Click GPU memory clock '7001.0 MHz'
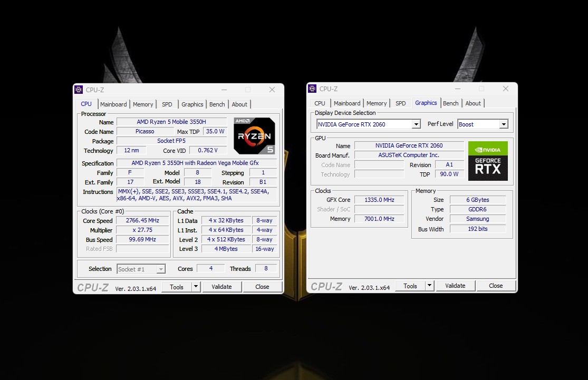Screen dimensions: 588x380 380,219
